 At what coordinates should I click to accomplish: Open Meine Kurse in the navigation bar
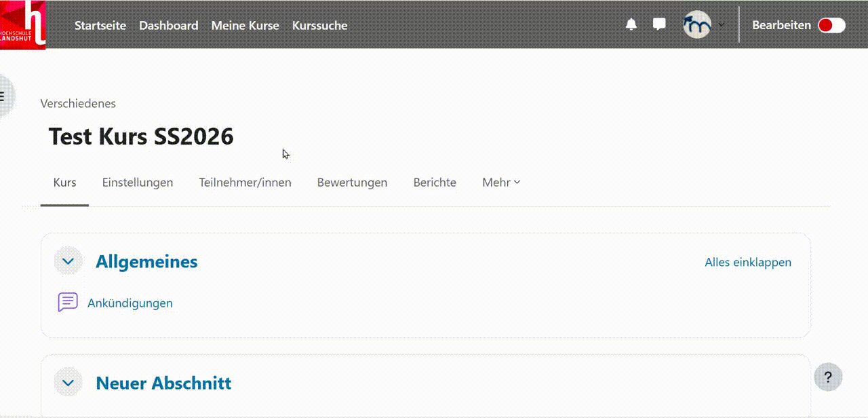point(245,25)
